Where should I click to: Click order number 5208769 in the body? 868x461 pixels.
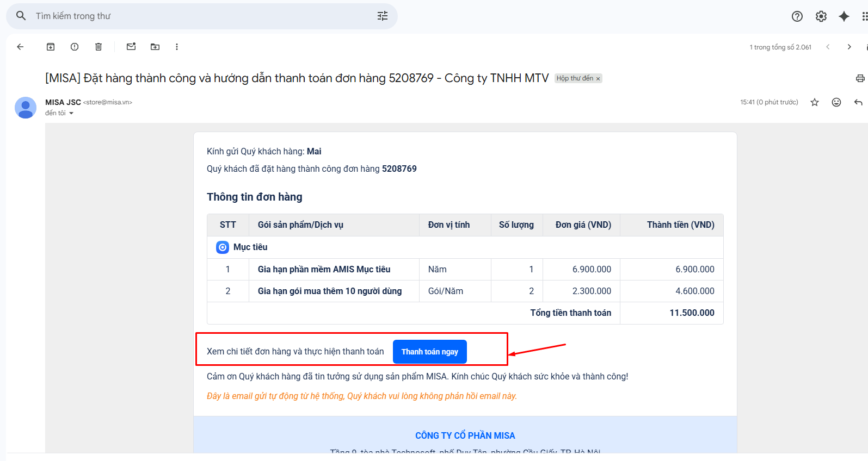[399, 169]
